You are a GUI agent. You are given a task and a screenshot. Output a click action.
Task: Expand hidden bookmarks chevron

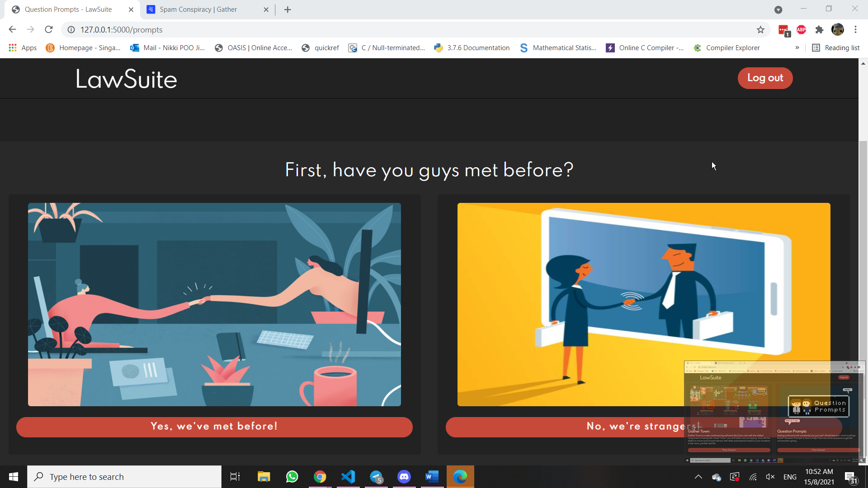797,48
